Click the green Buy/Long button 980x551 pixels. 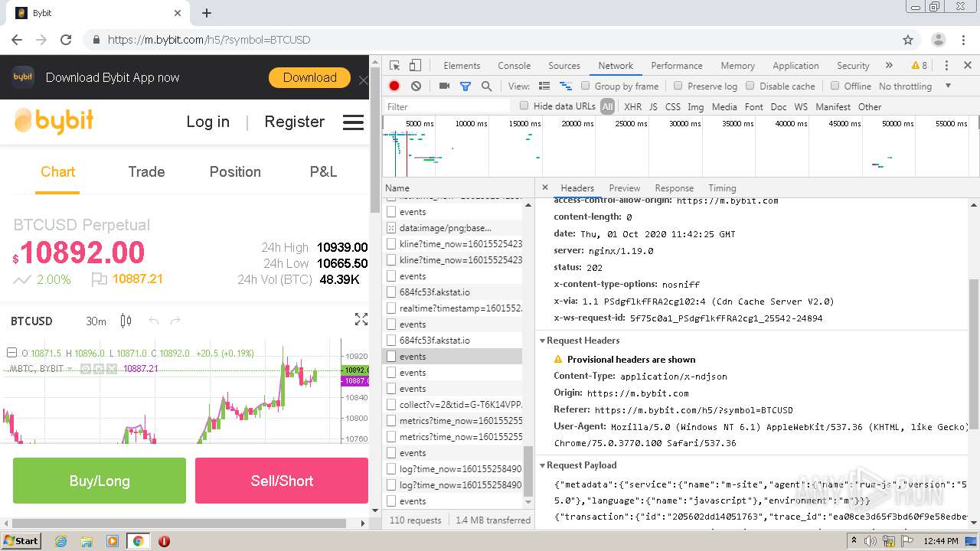coord(100,481)
